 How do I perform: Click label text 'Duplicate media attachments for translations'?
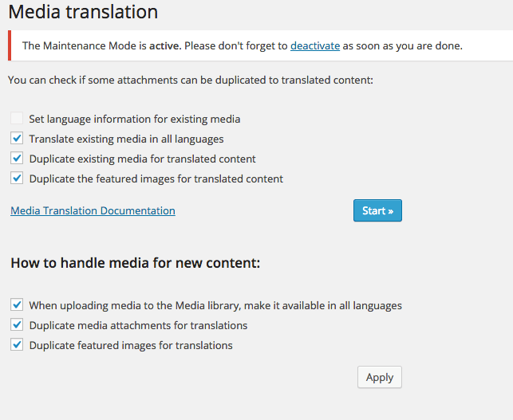[138, 325]
